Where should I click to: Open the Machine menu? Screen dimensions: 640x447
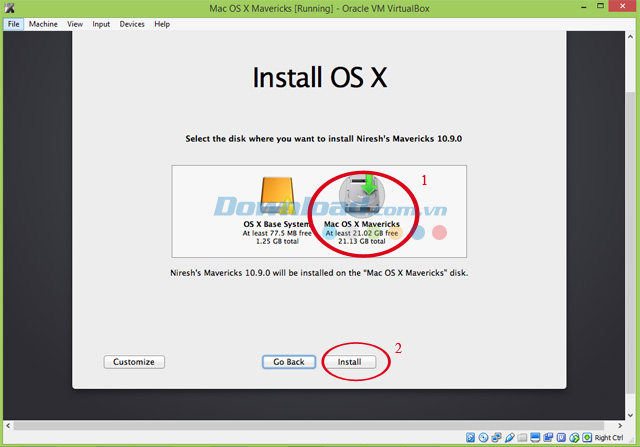pos(43,24)
